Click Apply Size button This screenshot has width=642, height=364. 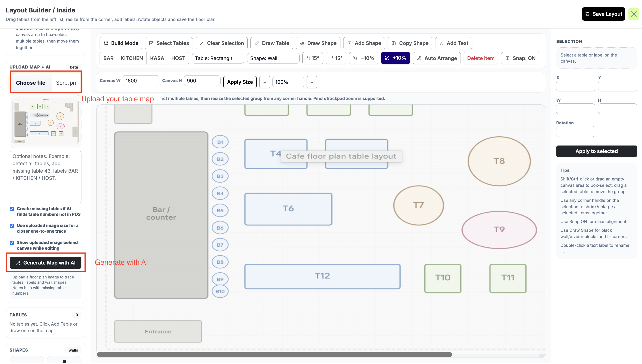pyautogui.click(x=240, y=82)
